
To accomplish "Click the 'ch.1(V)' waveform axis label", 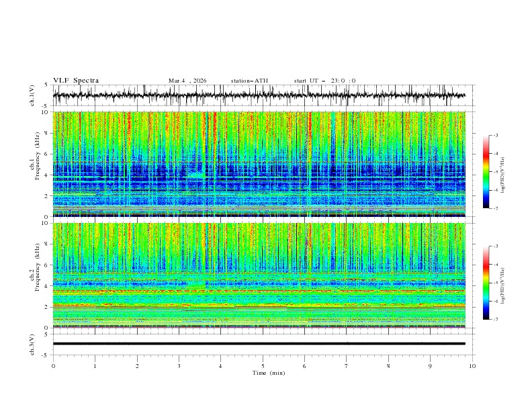I will [32, 95].
